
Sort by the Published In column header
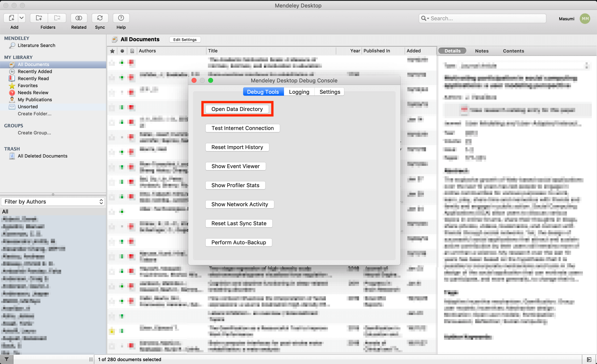(x=383, y=51)
